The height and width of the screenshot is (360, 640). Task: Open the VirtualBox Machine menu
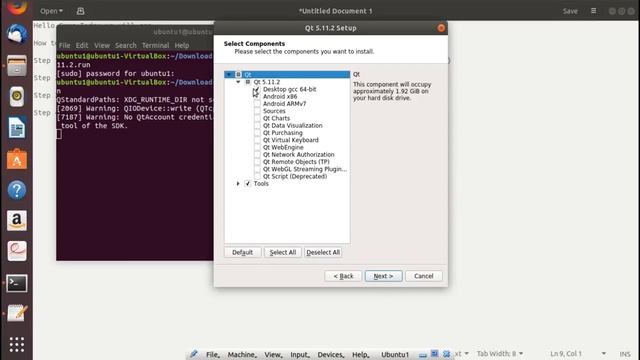click(x=242, y=355)
